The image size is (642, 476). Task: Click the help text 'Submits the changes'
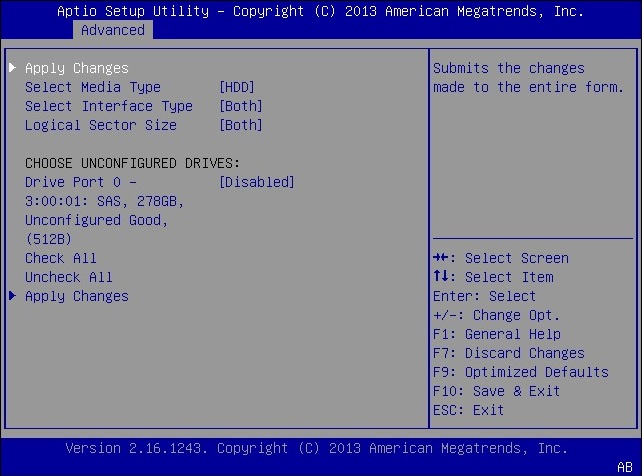(509, 68)
